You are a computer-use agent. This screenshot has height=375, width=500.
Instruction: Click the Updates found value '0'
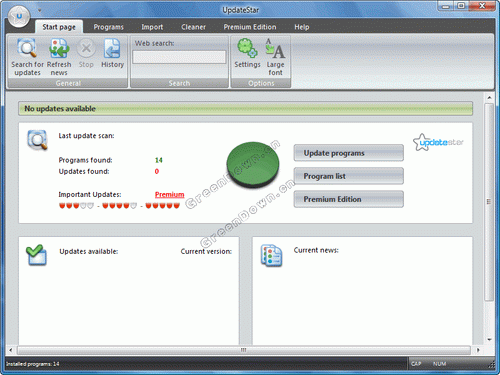tap(157, 171)
